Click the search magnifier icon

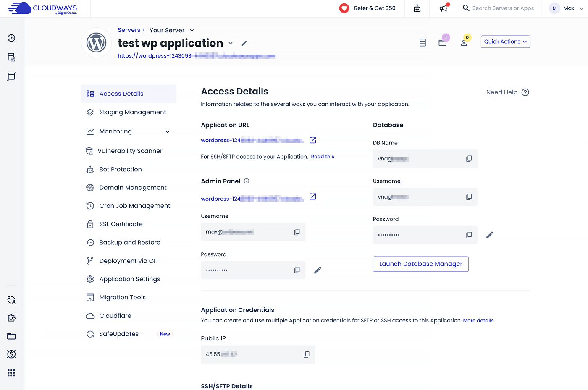(x=466, y=8)
